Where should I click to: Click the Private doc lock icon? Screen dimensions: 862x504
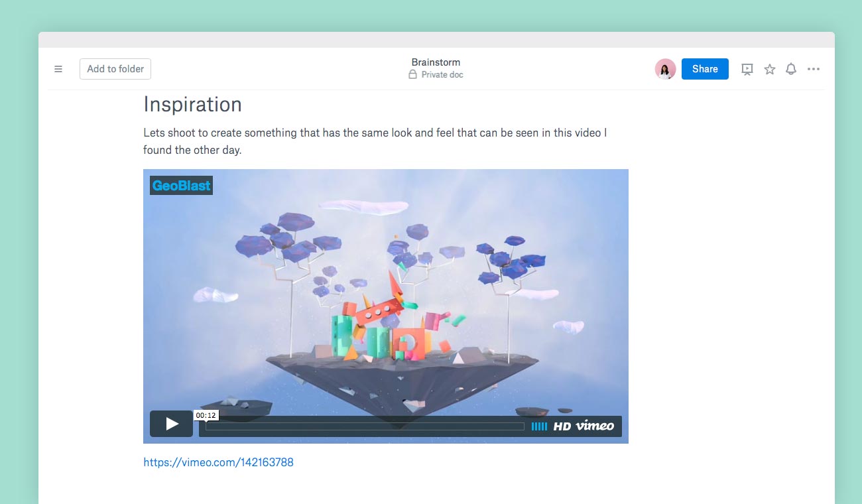412,75
